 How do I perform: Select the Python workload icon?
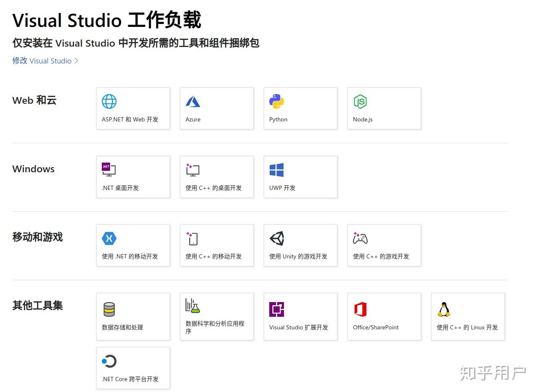[276, 101]
